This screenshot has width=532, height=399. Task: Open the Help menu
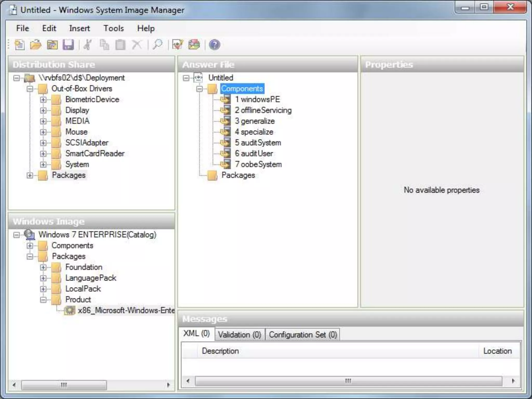click(x=146, y=28)
